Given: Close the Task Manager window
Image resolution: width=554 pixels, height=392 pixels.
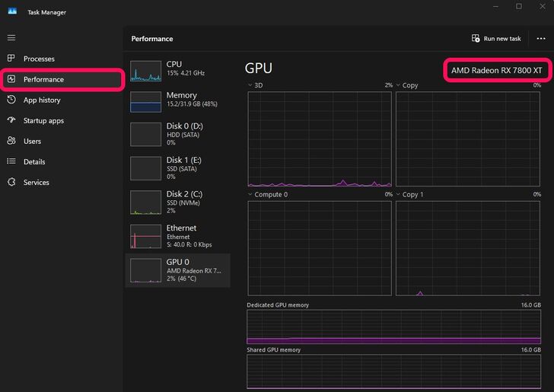Looking at the screenshot, I should point(543,6).
